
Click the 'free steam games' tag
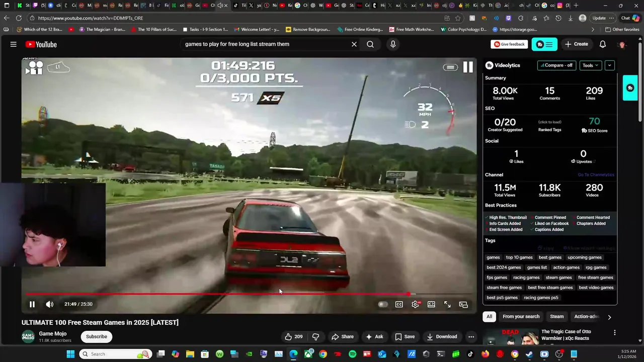[x=595, y=278]
